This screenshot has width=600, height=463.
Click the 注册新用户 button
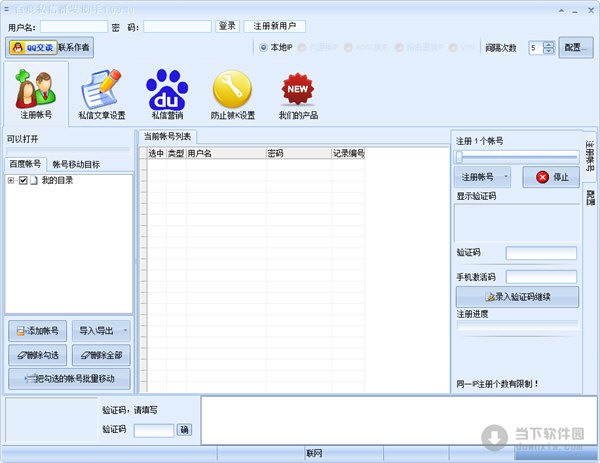tap(275, 26)
